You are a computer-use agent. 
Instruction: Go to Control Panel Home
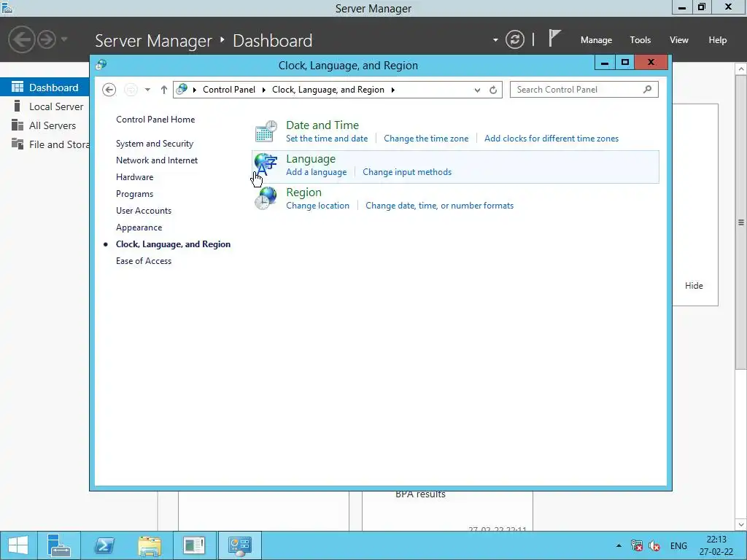tap(155, 120)
